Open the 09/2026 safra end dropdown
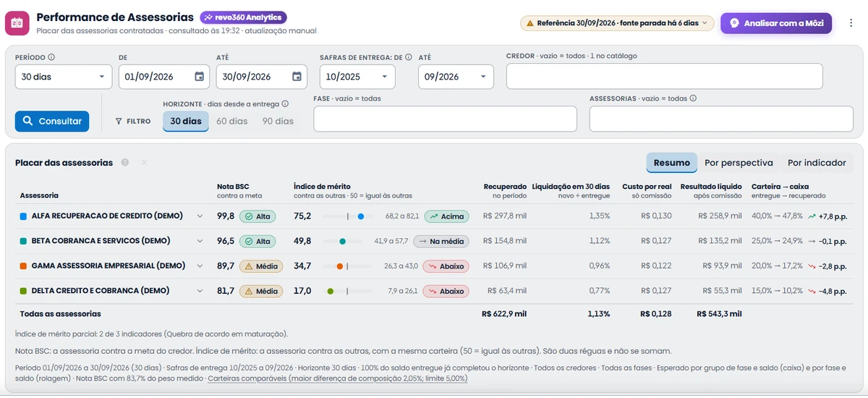 (x=456, y=77)
